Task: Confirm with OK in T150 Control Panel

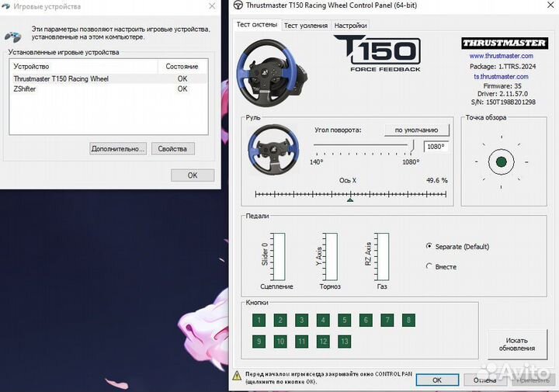Action: click(x=437, y=380)
